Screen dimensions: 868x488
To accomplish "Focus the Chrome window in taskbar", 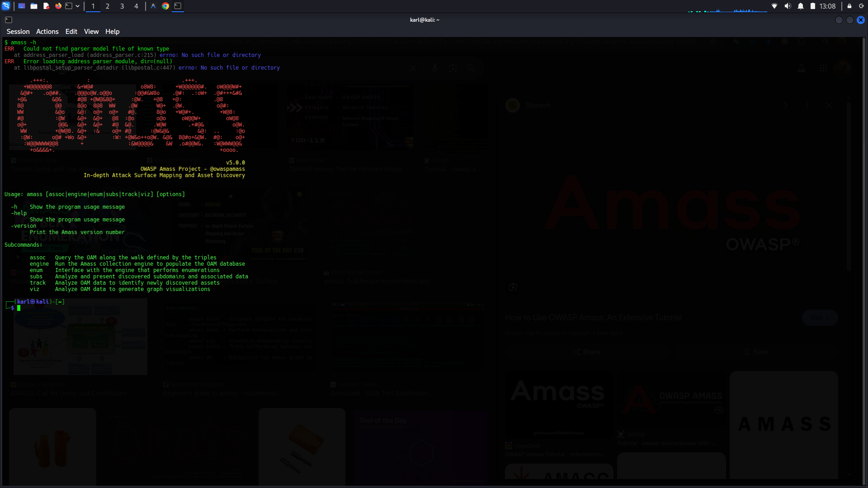I will tap(165, 6).
